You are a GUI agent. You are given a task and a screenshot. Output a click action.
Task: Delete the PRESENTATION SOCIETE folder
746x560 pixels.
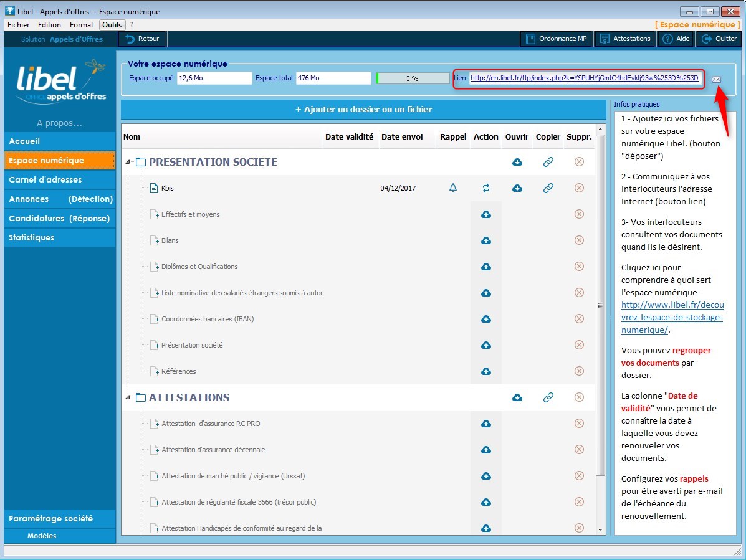click(x=579, y=162)
